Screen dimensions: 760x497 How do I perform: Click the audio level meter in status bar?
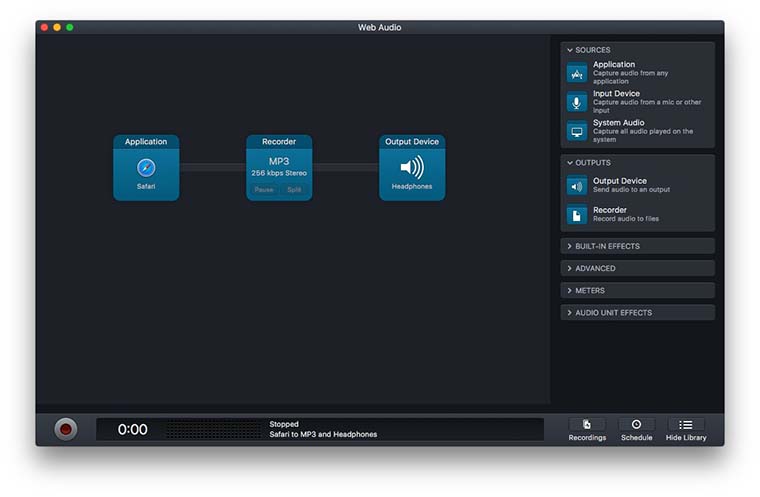click(213, 430)
